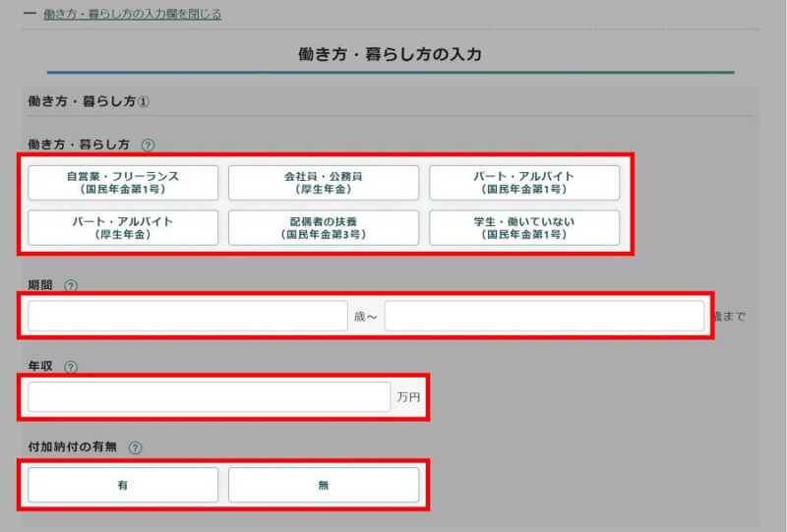Open help icon next to 付加納付の有無
Viewport: 787px width, 532px height.
(x=135, y=447)
